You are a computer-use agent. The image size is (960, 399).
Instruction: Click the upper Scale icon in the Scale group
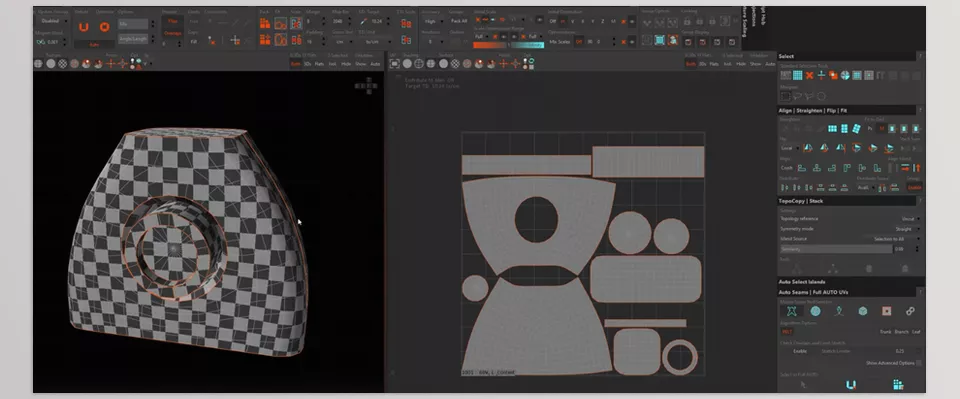296,23
